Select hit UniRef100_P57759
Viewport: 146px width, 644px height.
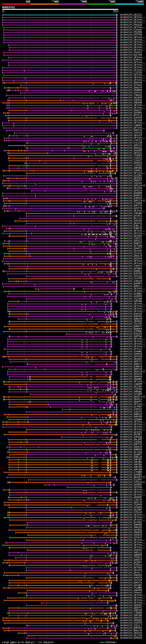click(x=131, y=35)
